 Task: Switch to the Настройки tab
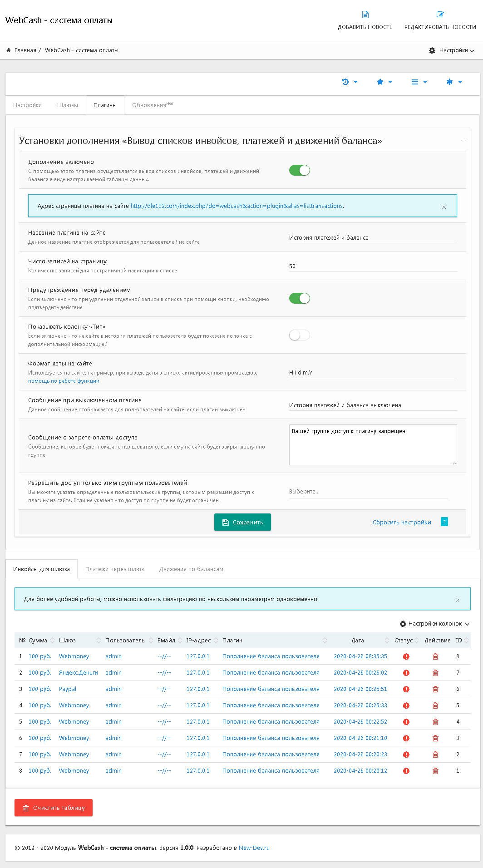[x=27, y=105]
